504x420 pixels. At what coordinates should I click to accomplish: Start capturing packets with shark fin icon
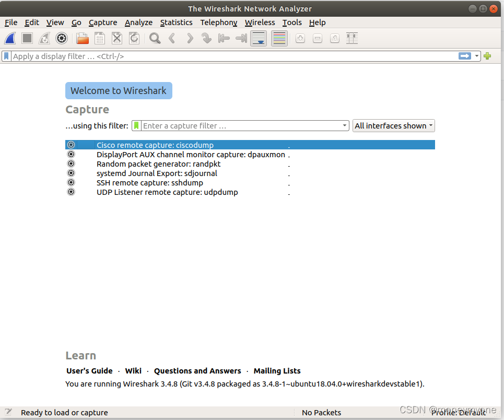10,38
